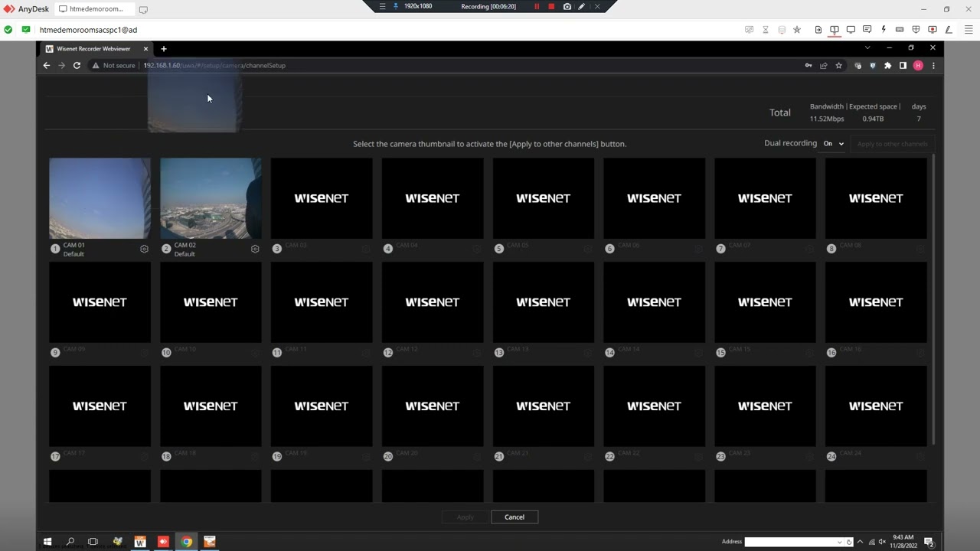Open recording bar hamburger menu
980x551 pixels.
[382, 6]
